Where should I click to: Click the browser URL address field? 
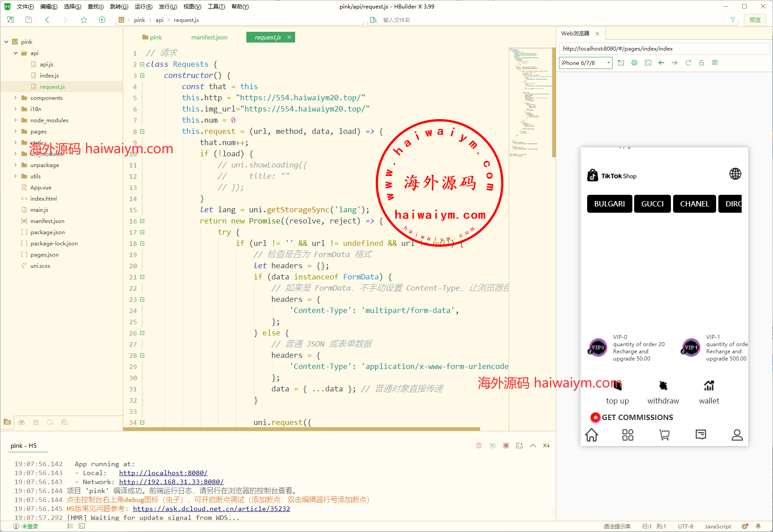[x=664, y=49]
